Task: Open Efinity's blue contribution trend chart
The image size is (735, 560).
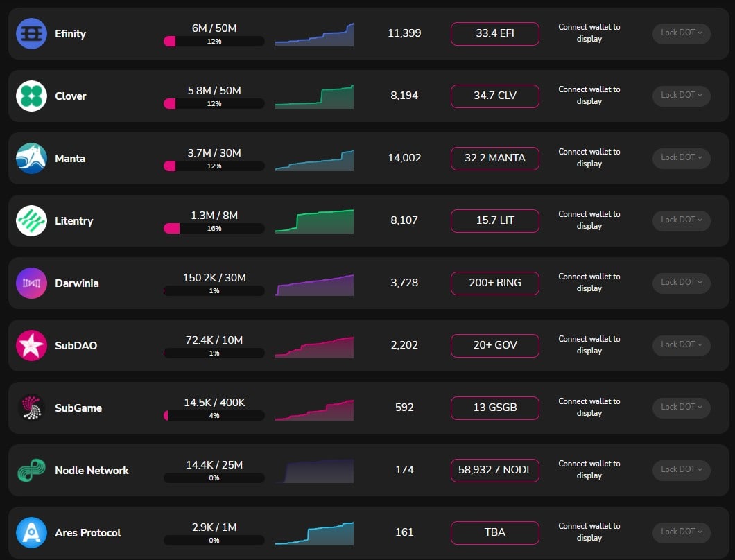Action: pos(314,35)
